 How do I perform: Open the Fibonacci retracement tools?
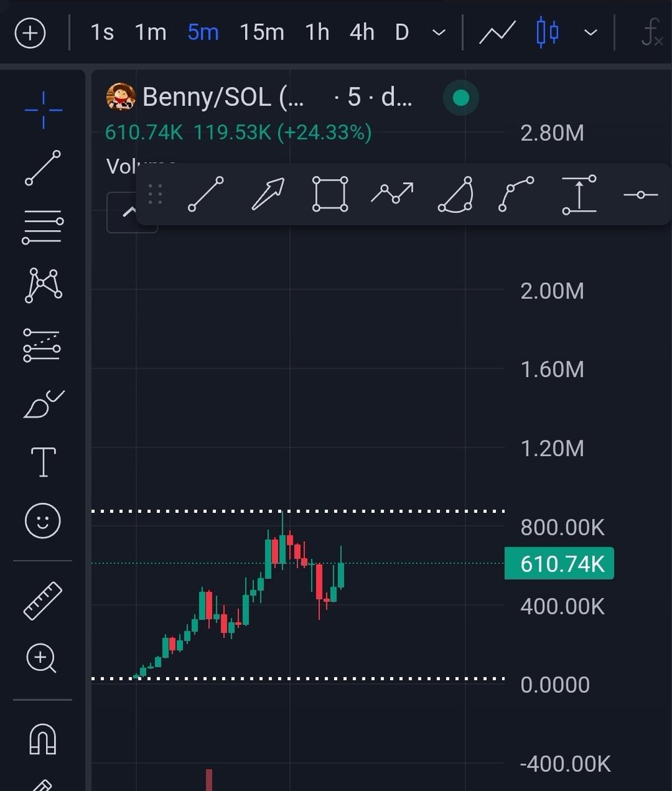coord(43,227)
